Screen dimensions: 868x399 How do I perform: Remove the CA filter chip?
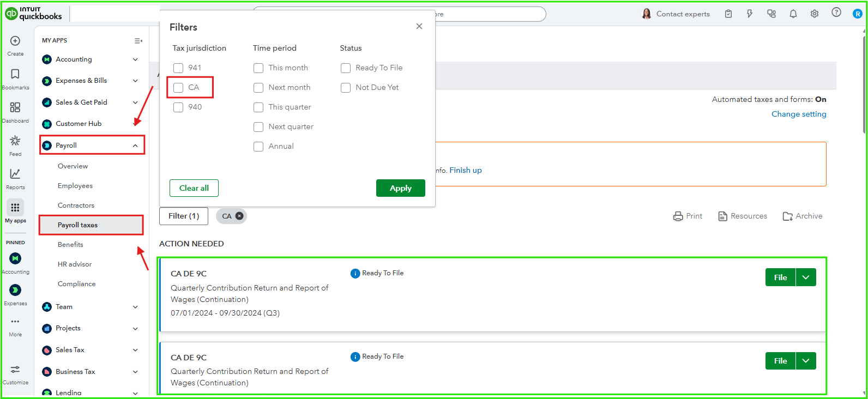[x=239, y=216]
